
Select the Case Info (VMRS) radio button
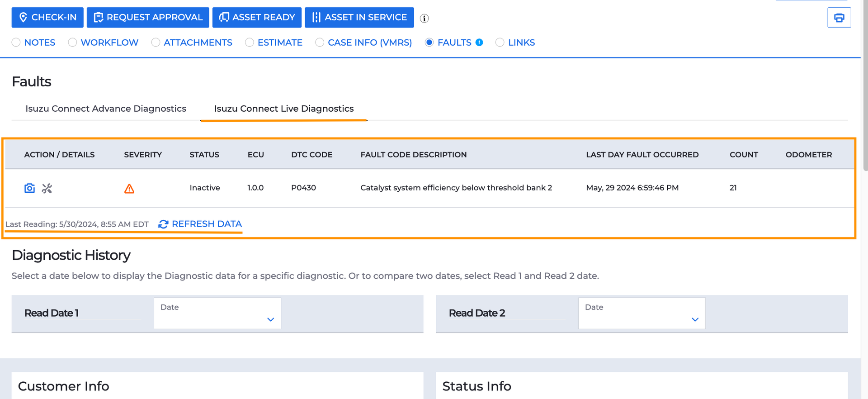(320, 43)
